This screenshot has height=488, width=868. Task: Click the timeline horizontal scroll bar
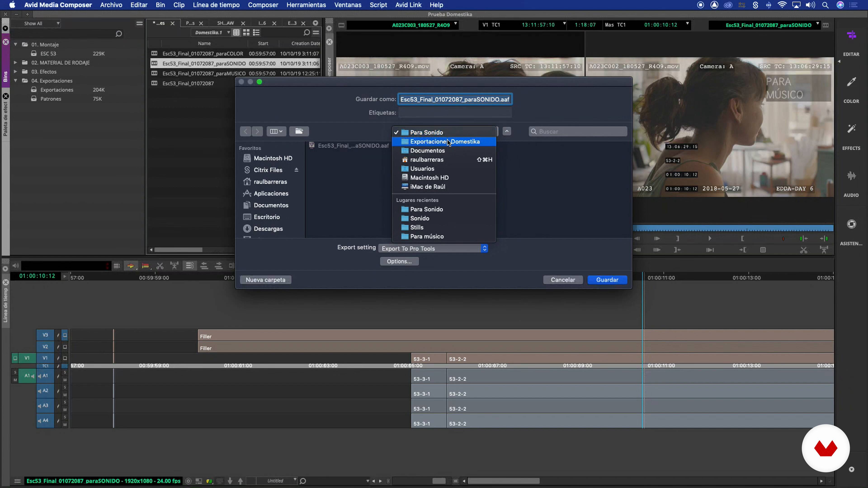(x=503, y=481)
